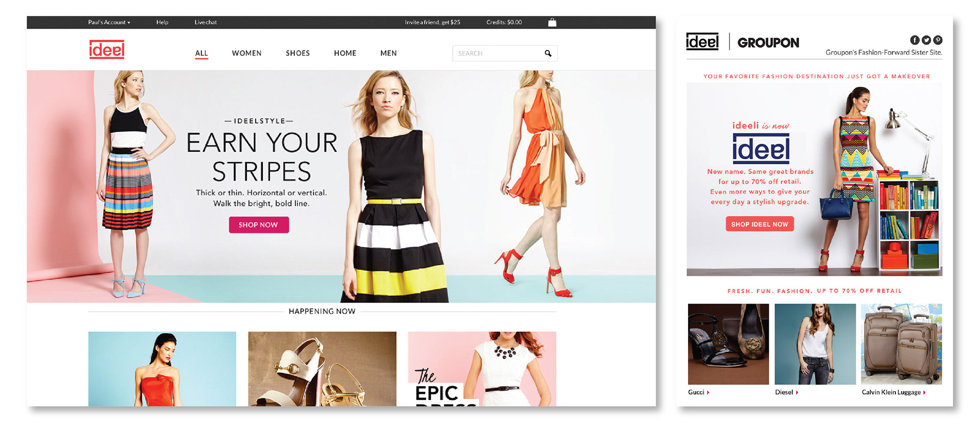Click the ideel logo in email header
This screenshot has width=980, height=430.
click(702, 42)
